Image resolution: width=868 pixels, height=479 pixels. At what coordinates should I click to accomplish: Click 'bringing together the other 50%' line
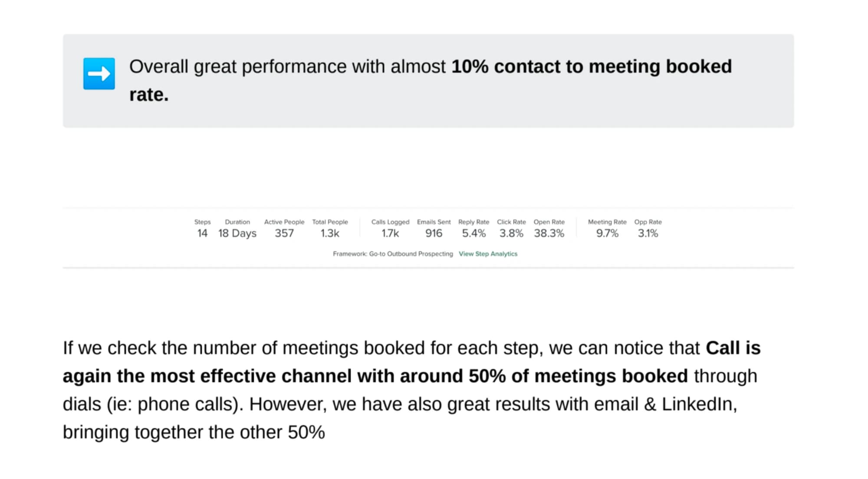pyautogui.click(x=194, y=433)
